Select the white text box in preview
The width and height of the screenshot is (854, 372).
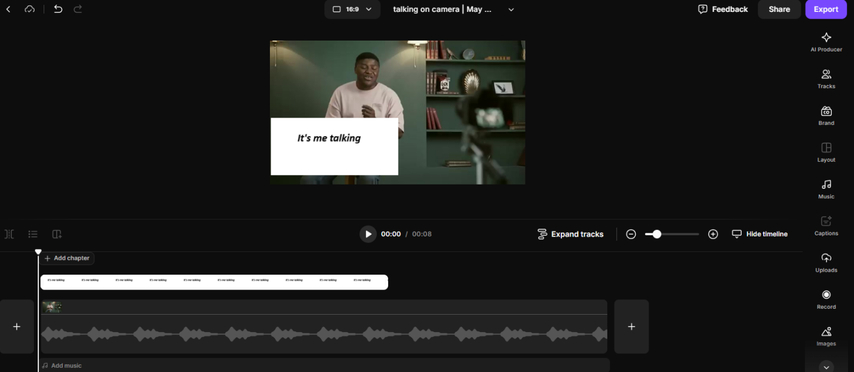334,147
